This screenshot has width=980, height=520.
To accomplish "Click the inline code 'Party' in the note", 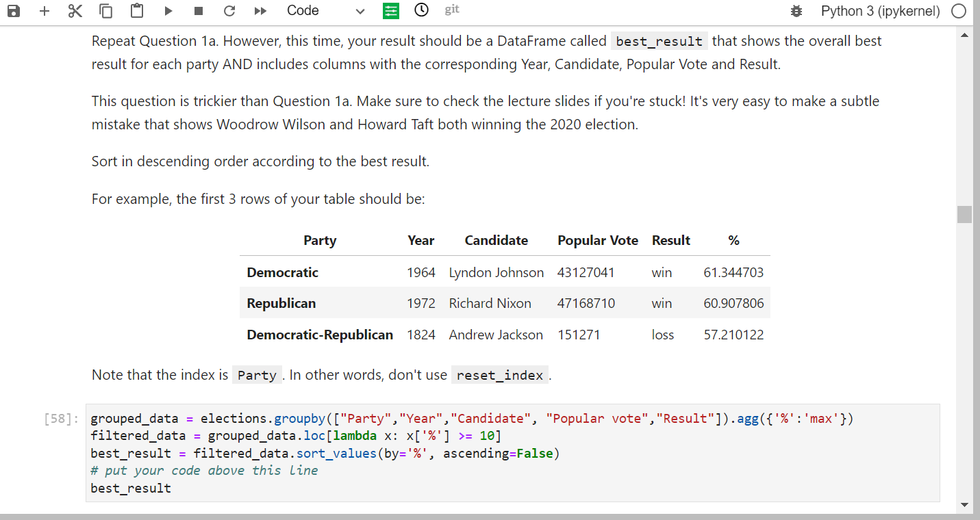I will point(257,375).
